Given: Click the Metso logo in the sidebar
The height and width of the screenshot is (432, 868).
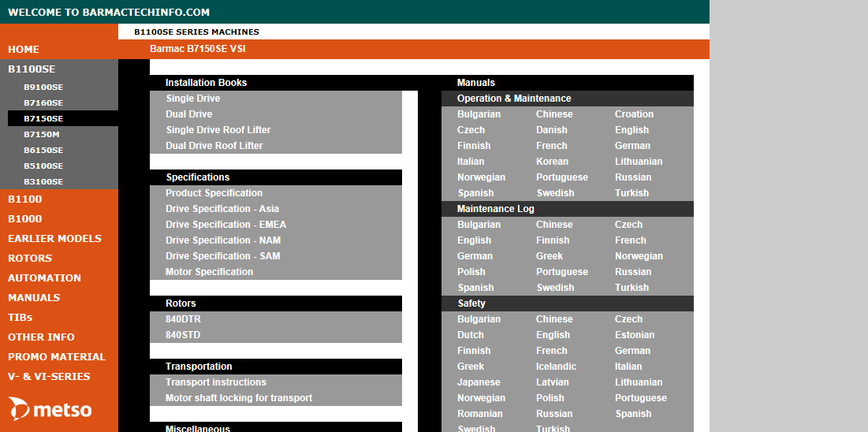Looking at the screenshot, I should tap(50, 408).
